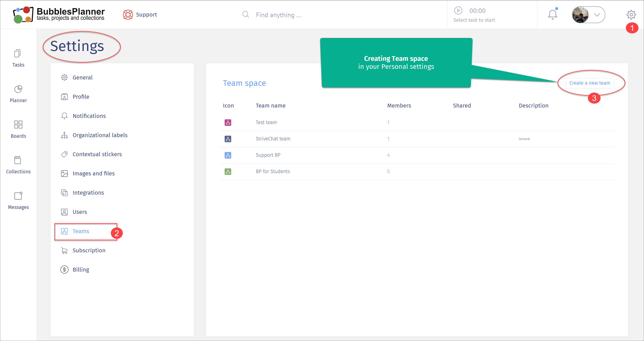The width and height of the screenshot is (644, 341).
Task: Open the Planner pie-chart icon
Action: tap(18, 89)
